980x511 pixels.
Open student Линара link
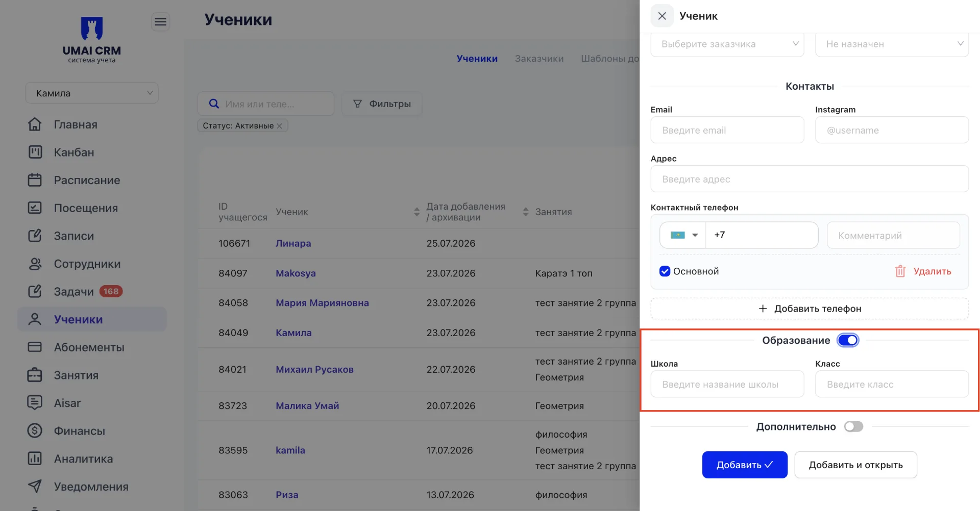[x=293, y=243]
